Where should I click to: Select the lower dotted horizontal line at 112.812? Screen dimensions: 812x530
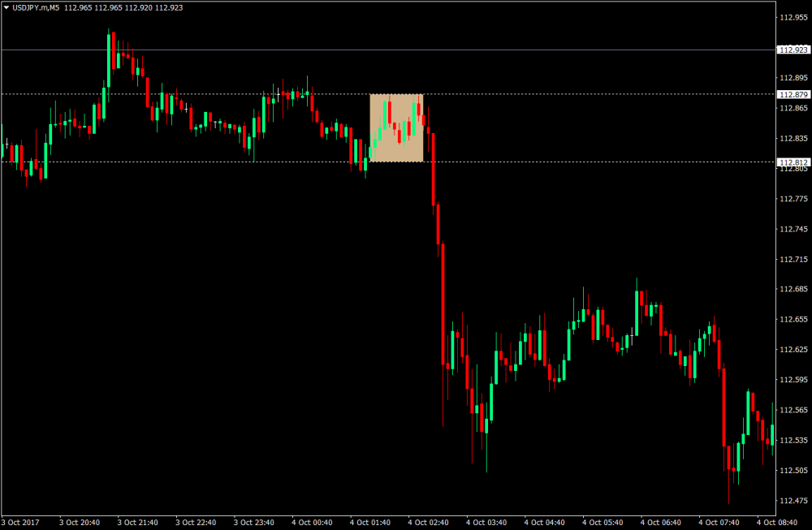(x=568, y=162)
